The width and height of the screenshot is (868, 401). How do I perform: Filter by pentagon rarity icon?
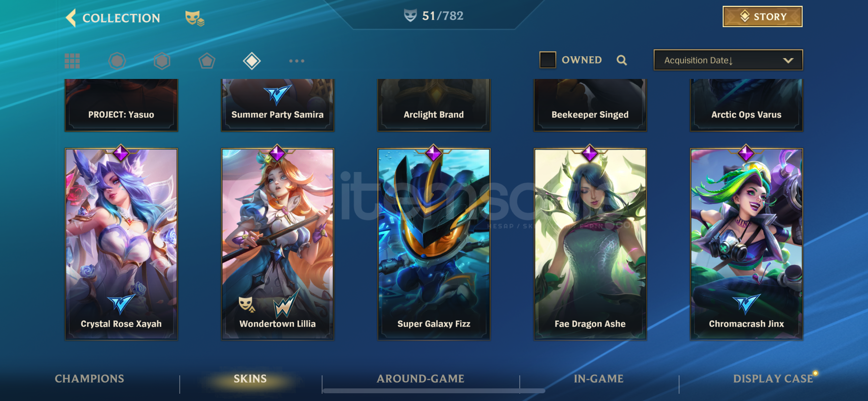point(207,61)
